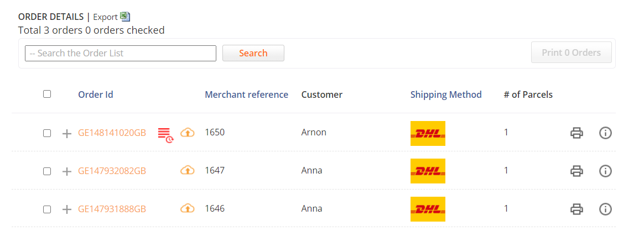This screenshot has width=644, height=247.
Task: Click the cloud upload icon for order 1647
Action: tap(188, 170)
